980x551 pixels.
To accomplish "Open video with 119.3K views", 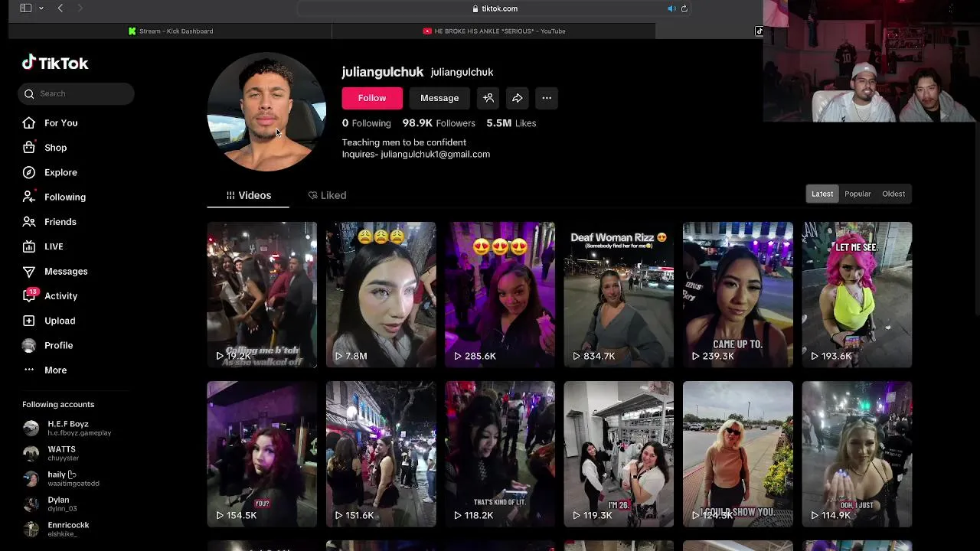I will pyautogui.click(x=619, y=454).
